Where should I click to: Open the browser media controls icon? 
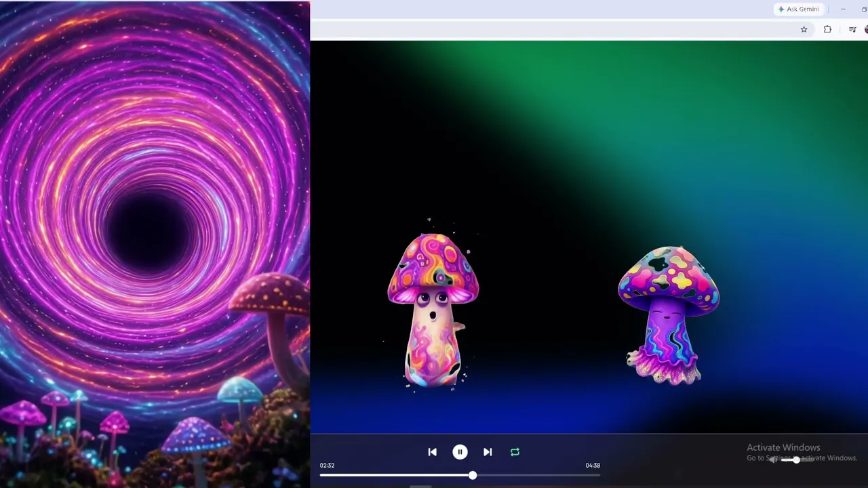tap(851, 29)
